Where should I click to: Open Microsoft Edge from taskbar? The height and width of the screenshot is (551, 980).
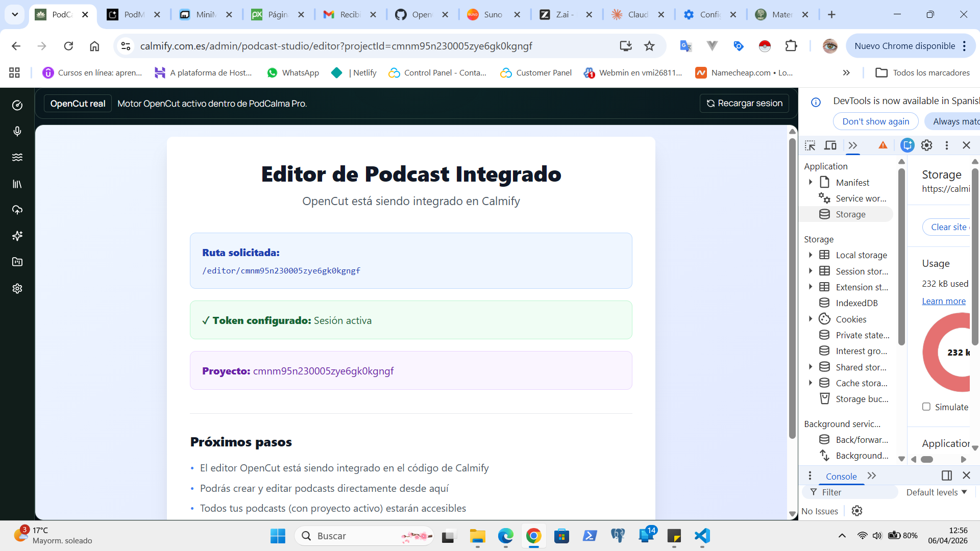[506, 536]
